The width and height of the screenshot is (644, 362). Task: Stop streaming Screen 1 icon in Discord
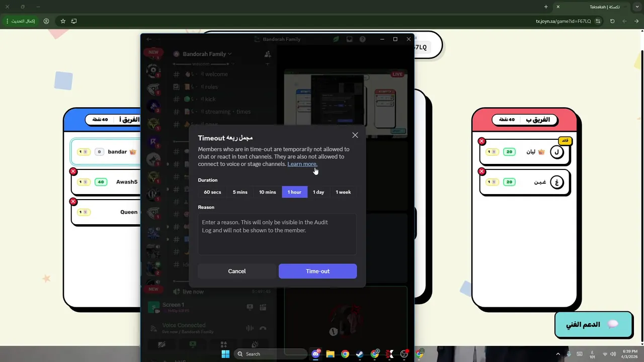(250, 307)
